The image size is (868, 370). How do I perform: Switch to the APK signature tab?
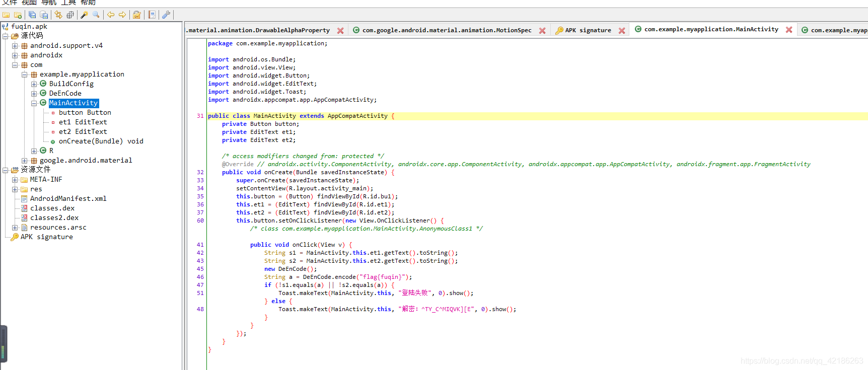coord(588,30)
